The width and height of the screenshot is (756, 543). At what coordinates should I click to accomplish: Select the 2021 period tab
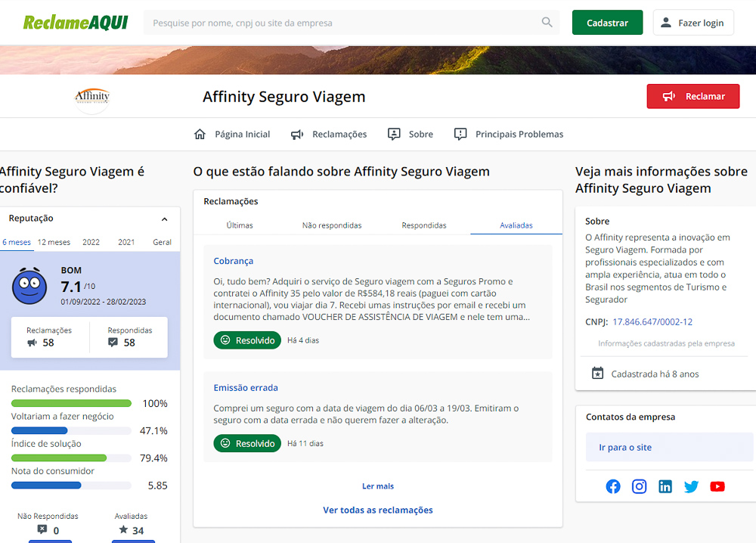click(x=126, y=242)
